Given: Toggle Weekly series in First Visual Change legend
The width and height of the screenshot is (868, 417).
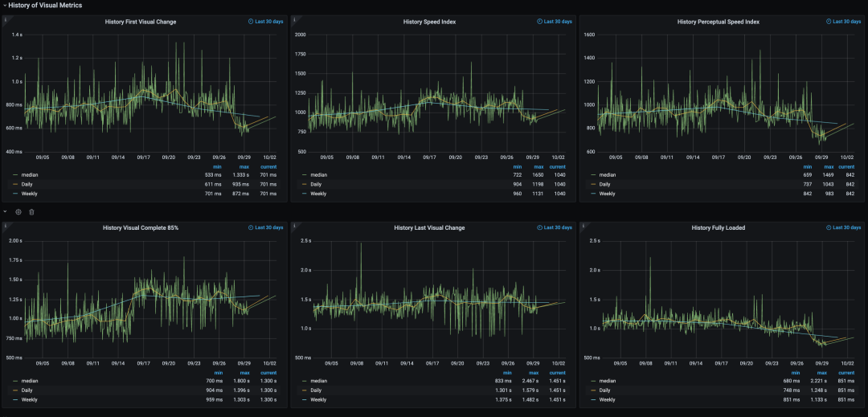Looking at the screenshot, I should (x=30, y=194).
